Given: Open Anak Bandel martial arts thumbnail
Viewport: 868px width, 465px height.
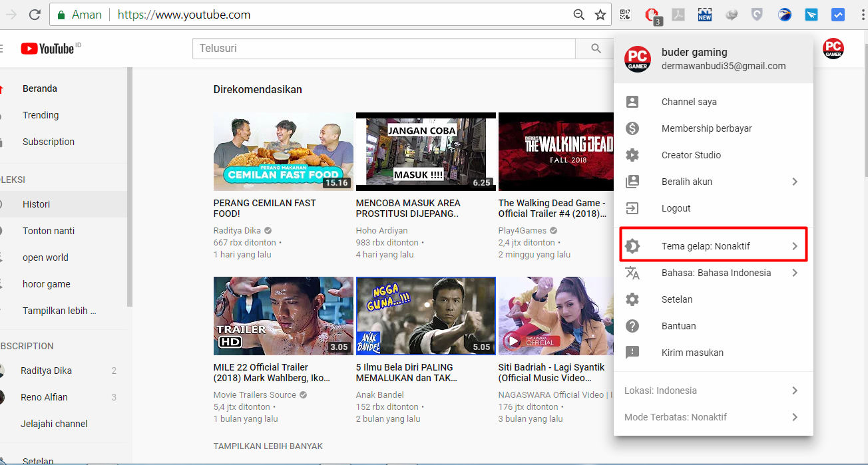Looking at the screenshot, I should point(426,316).
